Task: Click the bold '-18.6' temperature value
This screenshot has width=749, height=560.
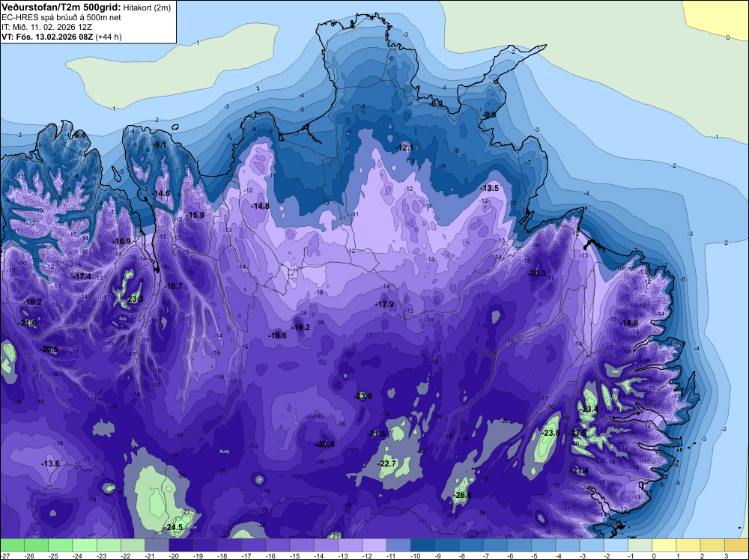Action: tap(278, 335)
